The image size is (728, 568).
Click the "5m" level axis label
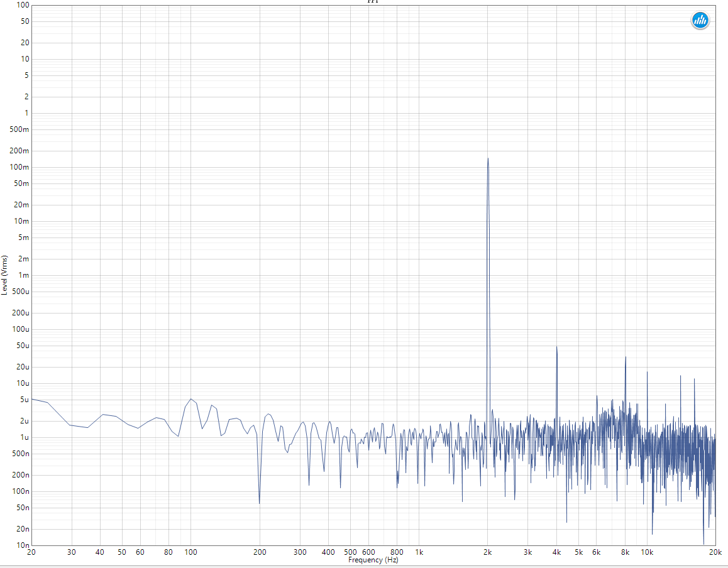tap(23, 238)
